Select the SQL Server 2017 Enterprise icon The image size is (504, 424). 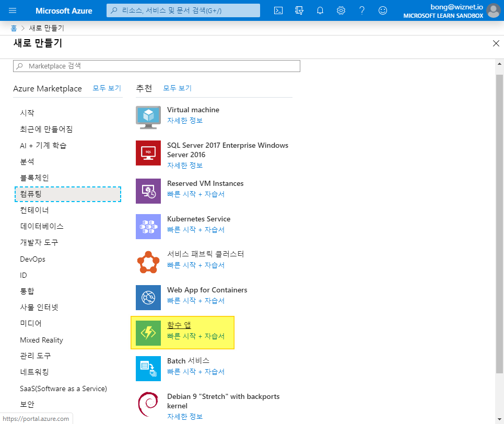point(148,153)
